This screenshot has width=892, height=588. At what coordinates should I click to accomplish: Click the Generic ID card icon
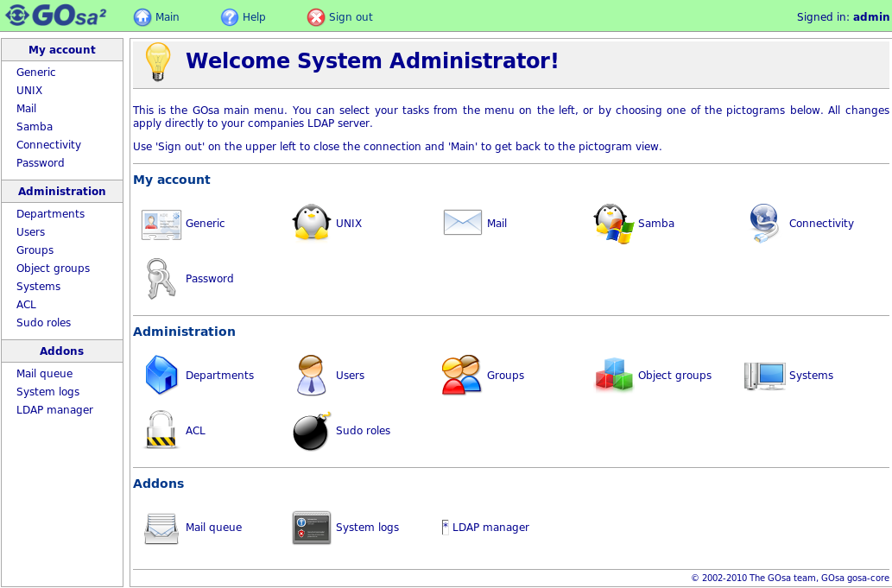161,224
